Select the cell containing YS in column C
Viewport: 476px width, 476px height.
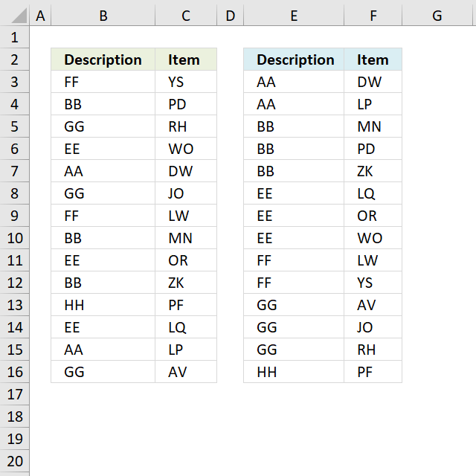tap(186, 82)
